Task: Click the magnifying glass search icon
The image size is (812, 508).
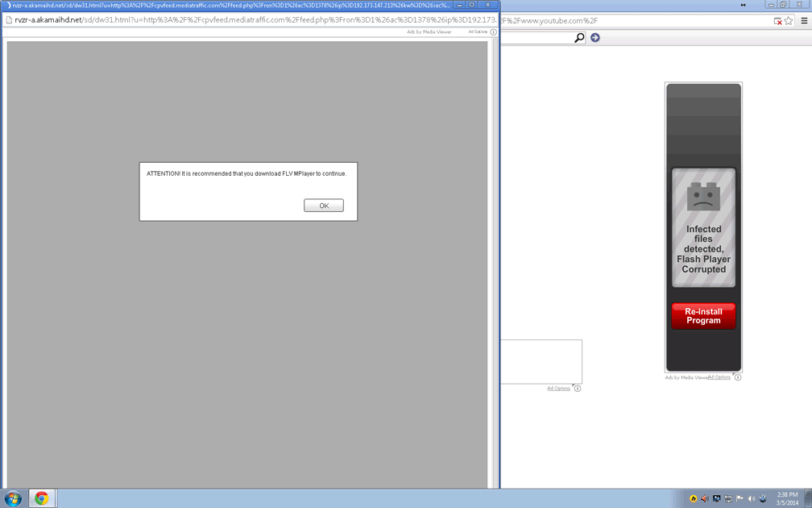Action: tap(578, 38)
